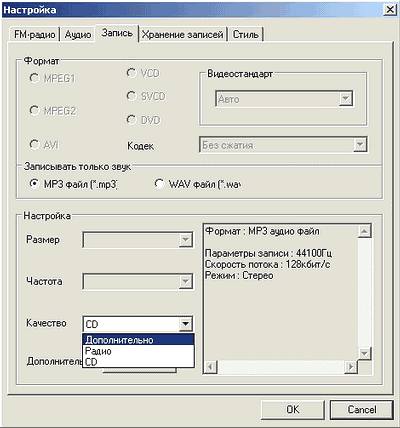Open the Кодек Без сжатия dropdown
Image resolution: width=400 pixels, height=428 pixels.
360,145
